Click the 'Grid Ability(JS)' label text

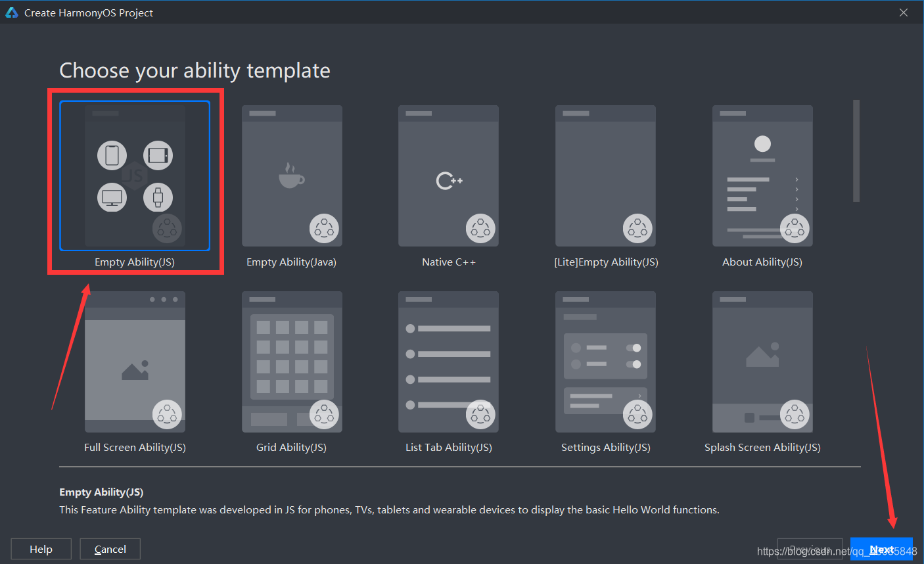pyautogui.click(x=291, y=447)
